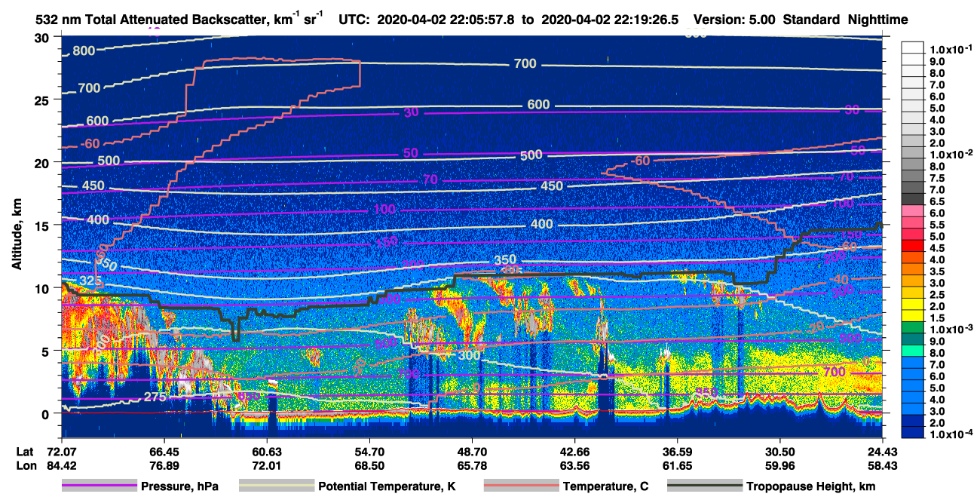Viewport: 980px width, 503px height.
Task: Click the latitude value '48.70'
Action: [x=472, y=451]
